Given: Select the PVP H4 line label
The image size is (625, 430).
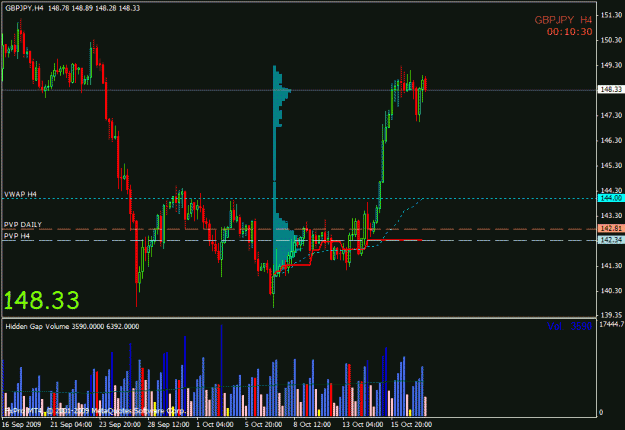Looking at the screenshot, I should (17, 236).
